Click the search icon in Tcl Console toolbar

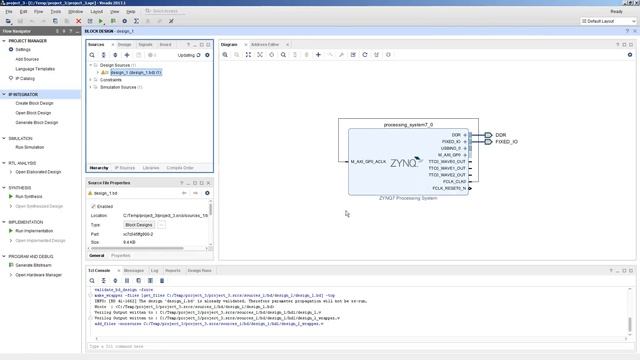tap(92, 281)
